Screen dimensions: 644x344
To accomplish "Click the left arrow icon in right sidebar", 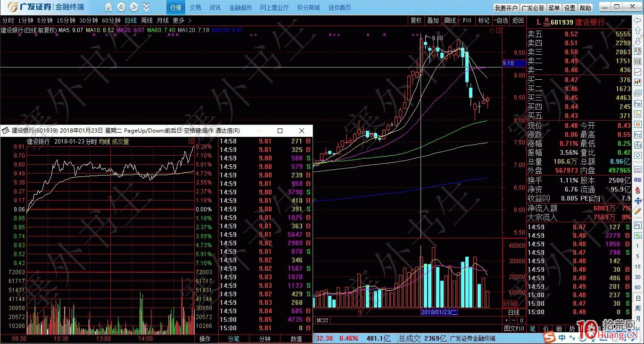I will [637, 20].
